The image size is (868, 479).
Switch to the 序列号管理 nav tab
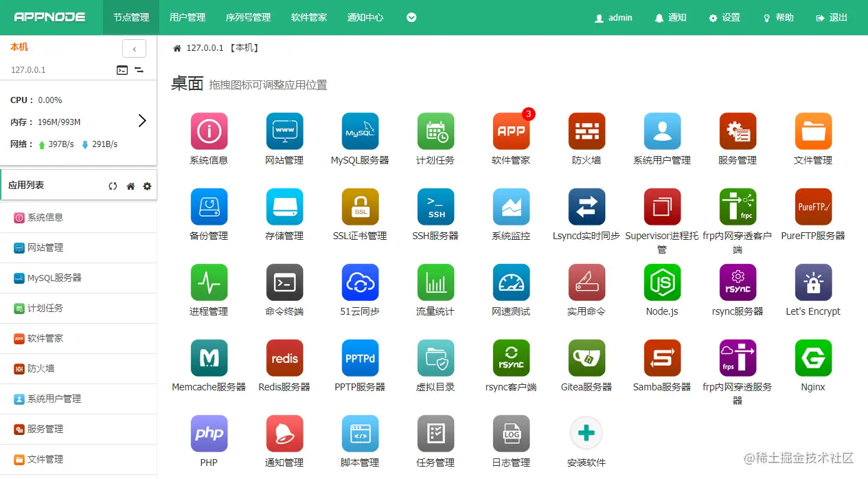click(248, 17)
